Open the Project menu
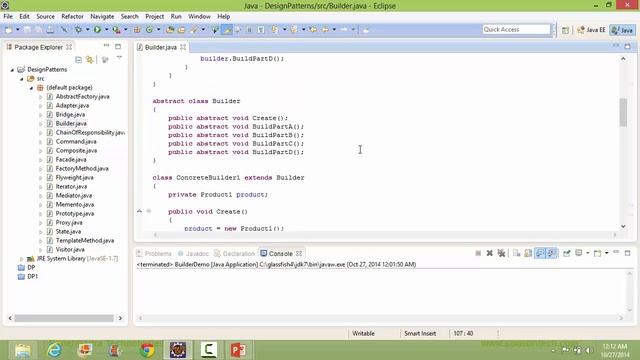Viewport: 640px width, 360px height. pos(155,16)
